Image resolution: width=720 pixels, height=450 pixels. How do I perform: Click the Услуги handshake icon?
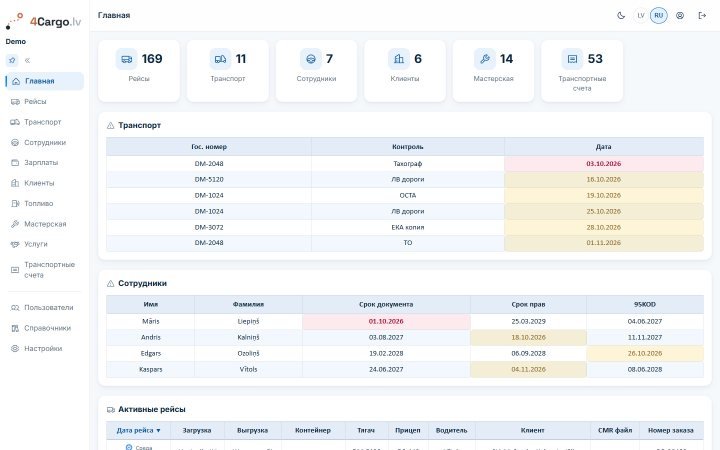(x=15, y=244)
